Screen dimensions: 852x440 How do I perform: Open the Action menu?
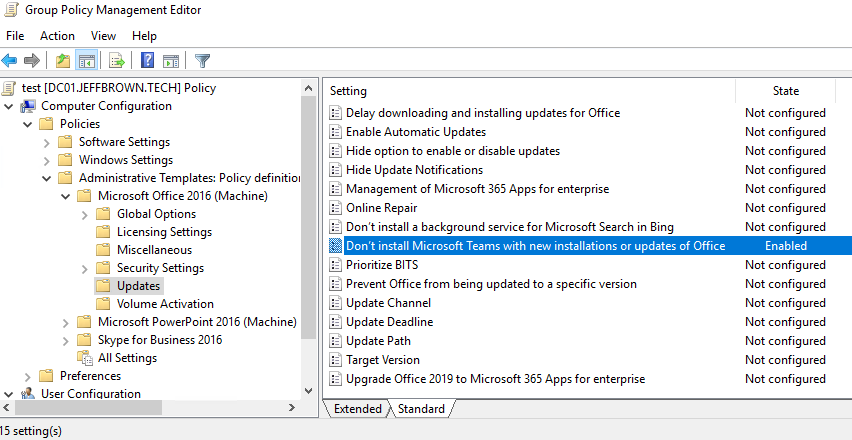57,36
